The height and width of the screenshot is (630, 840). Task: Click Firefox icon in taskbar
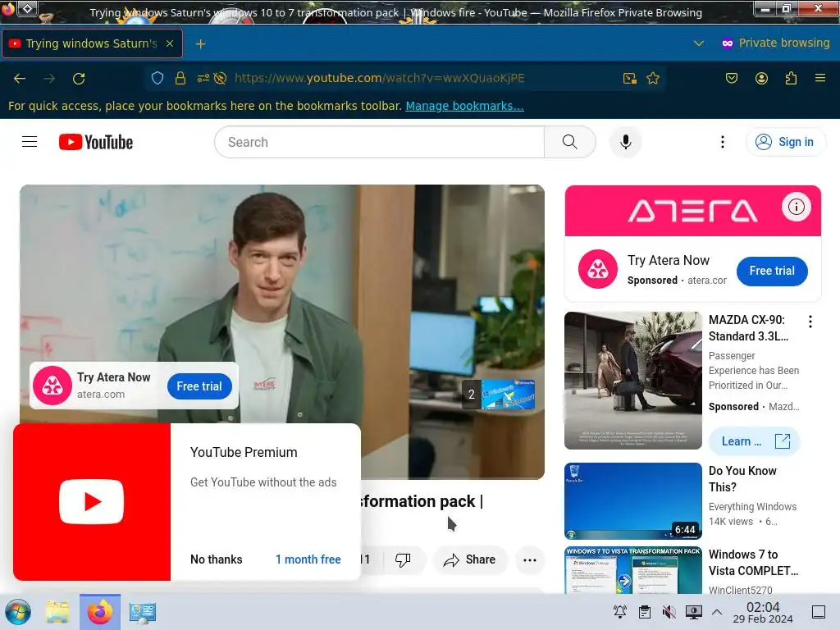[100, 612]
